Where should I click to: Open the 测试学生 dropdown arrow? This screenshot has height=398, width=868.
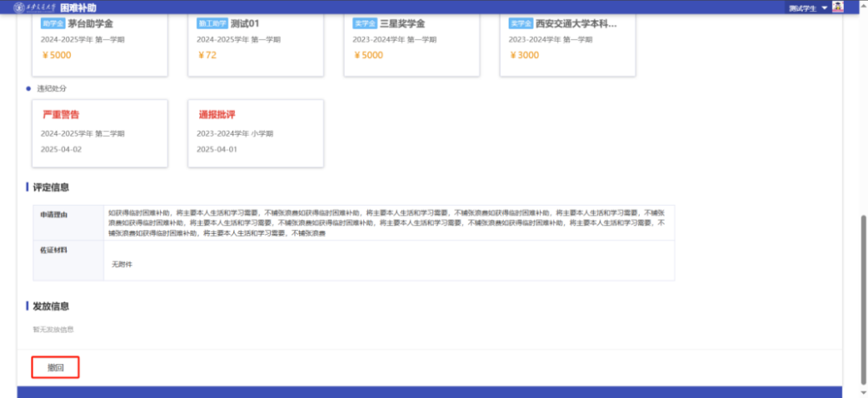[x=824, y=8]
